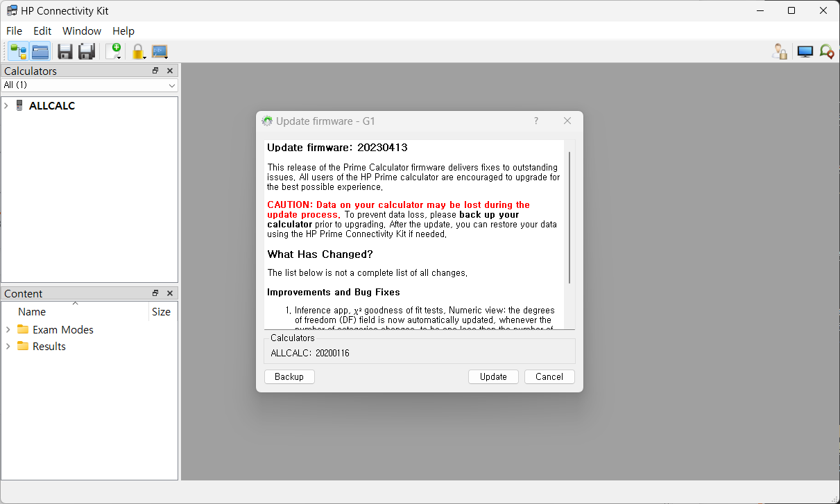This screenshot has width=840, height=504.
Task: Click the green chat bubble icon
Action: pos(826,51)
